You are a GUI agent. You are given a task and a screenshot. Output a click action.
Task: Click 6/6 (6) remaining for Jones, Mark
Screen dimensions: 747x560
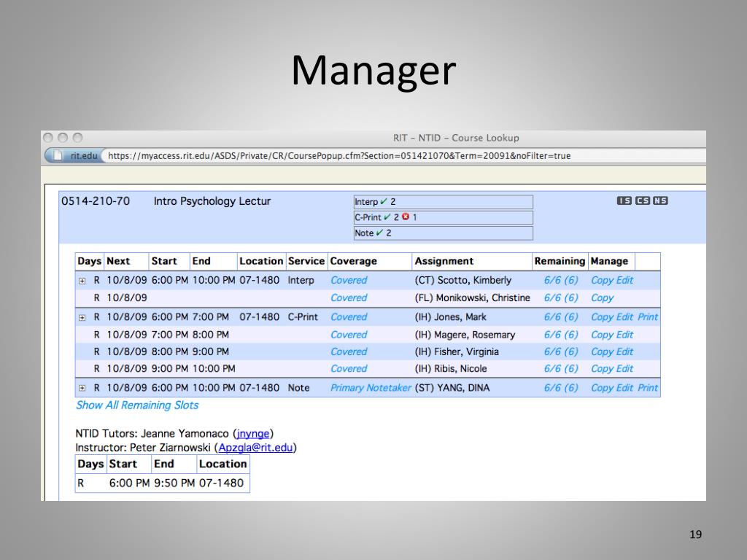coord(561,317)
